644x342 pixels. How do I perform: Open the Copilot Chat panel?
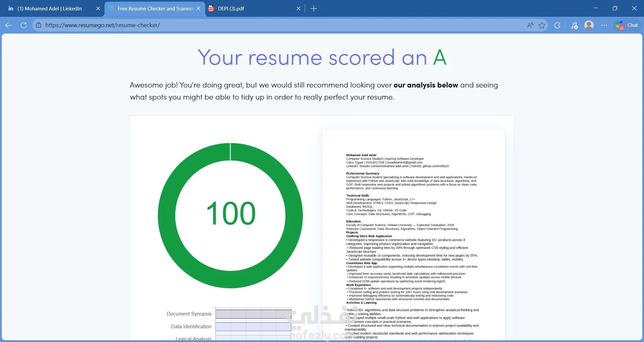(x=627, y=25)
